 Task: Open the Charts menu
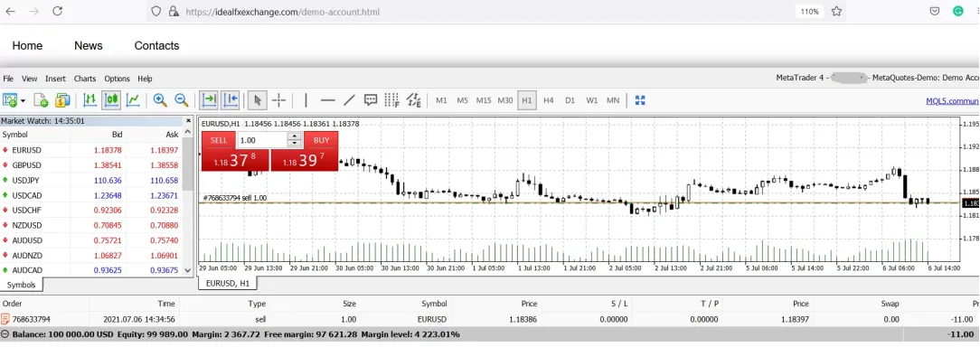tap(85, 79)
